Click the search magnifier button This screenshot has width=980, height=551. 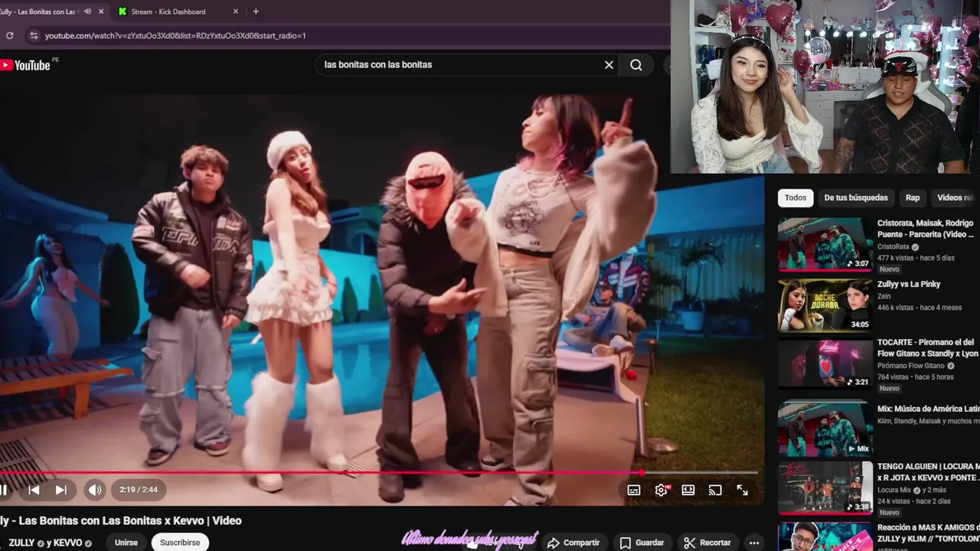click(x=636, y=65)
